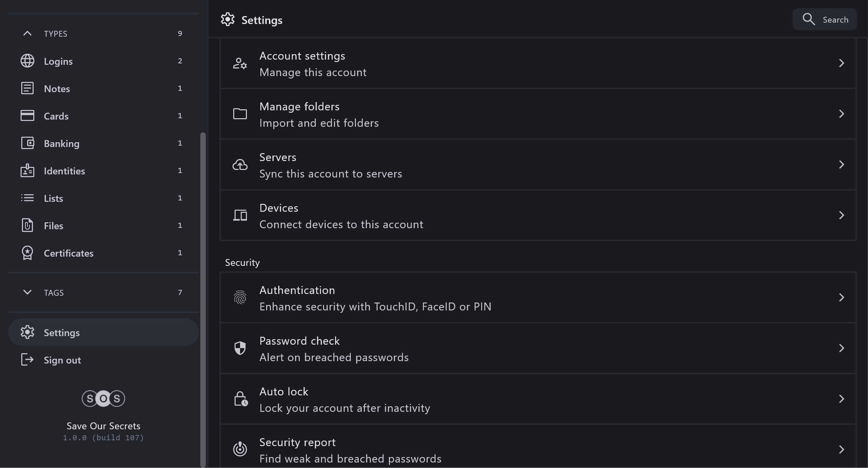Viewport: 868px width, 468px height.
Task: Click the Security report icon
Action: click(x=240, y=449)
